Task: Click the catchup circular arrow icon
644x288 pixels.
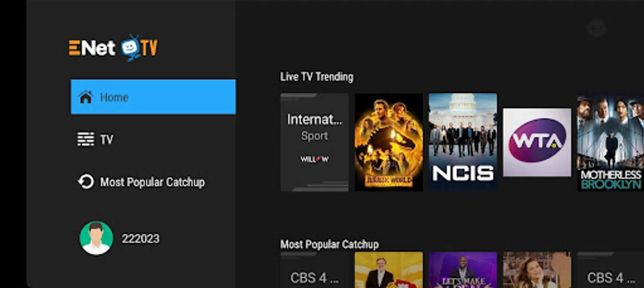Action: click(x=86, y=182)
